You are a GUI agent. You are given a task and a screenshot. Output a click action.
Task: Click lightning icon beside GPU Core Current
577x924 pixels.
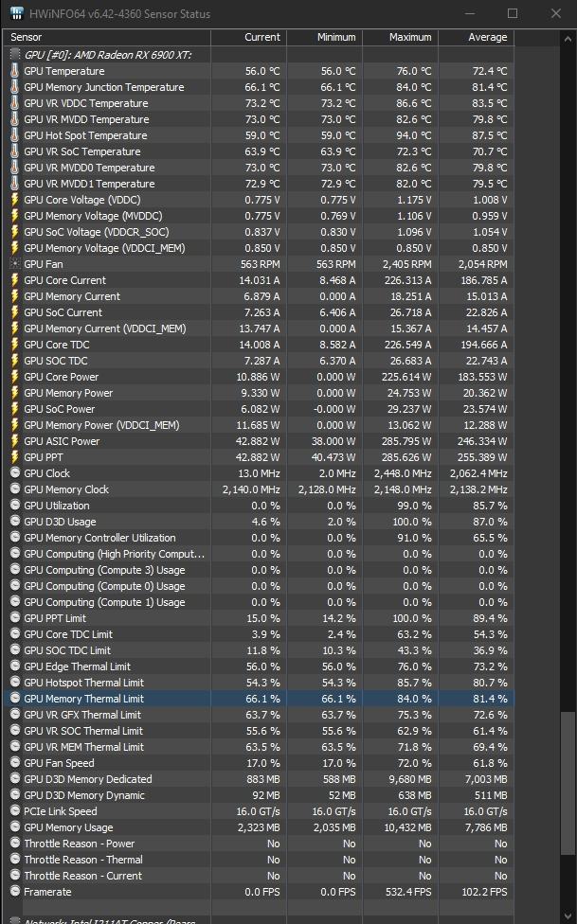15,280
